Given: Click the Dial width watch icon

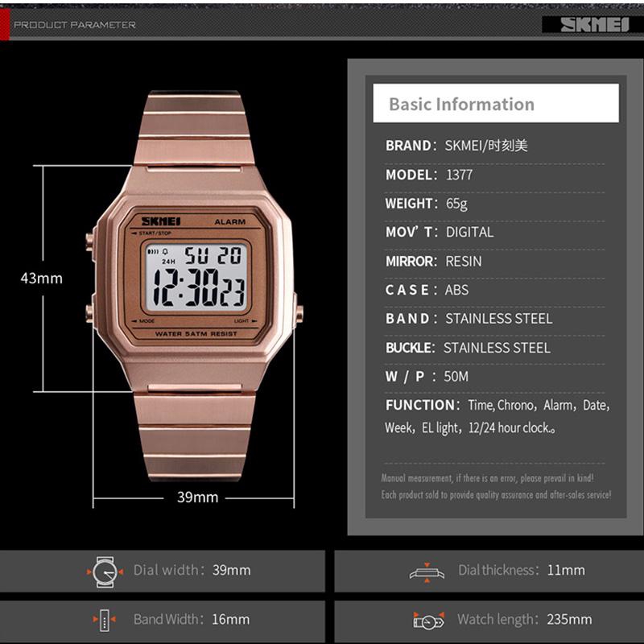Looking at the screenshot, I should click(x=105, y=571).
